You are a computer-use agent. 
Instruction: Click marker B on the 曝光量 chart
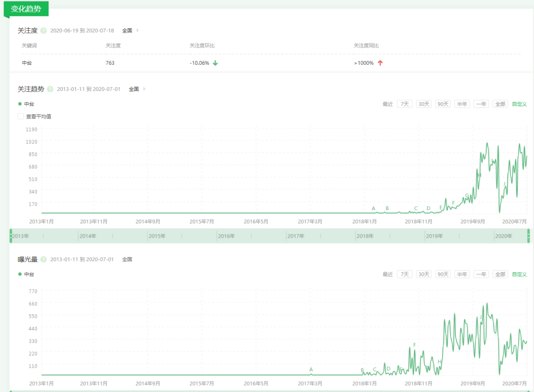pyautogui.click(x=362, y=370)
